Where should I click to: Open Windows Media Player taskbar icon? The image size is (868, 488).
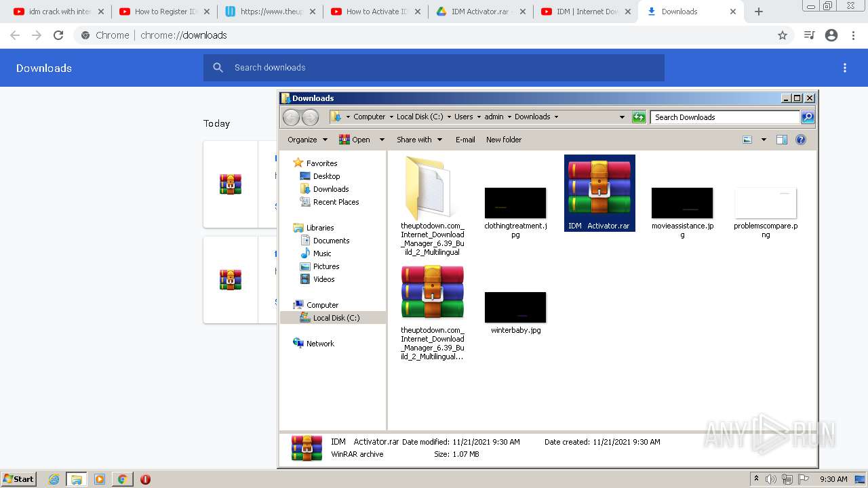tap(100, 479)
